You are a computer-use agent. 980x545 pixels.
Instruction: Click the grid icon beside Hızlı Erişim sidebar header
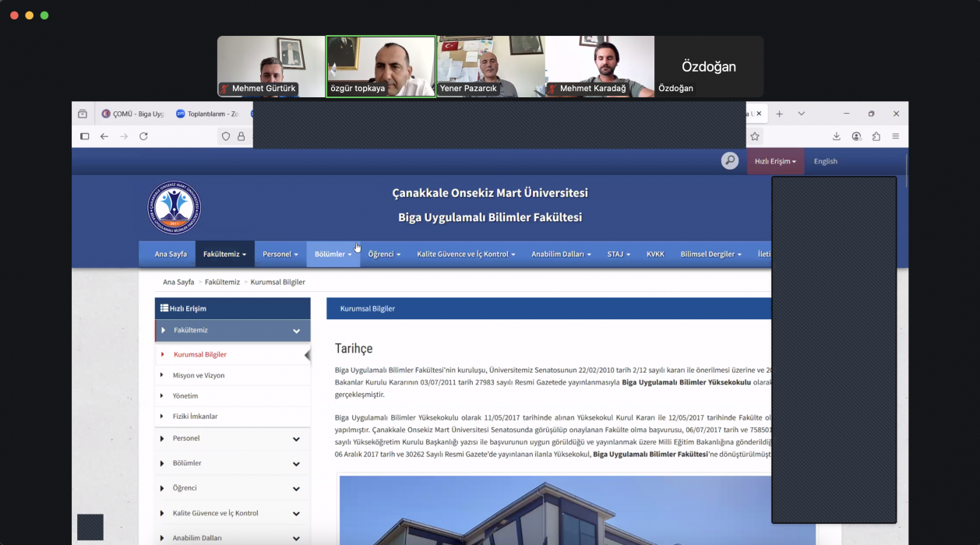point(164,308)
